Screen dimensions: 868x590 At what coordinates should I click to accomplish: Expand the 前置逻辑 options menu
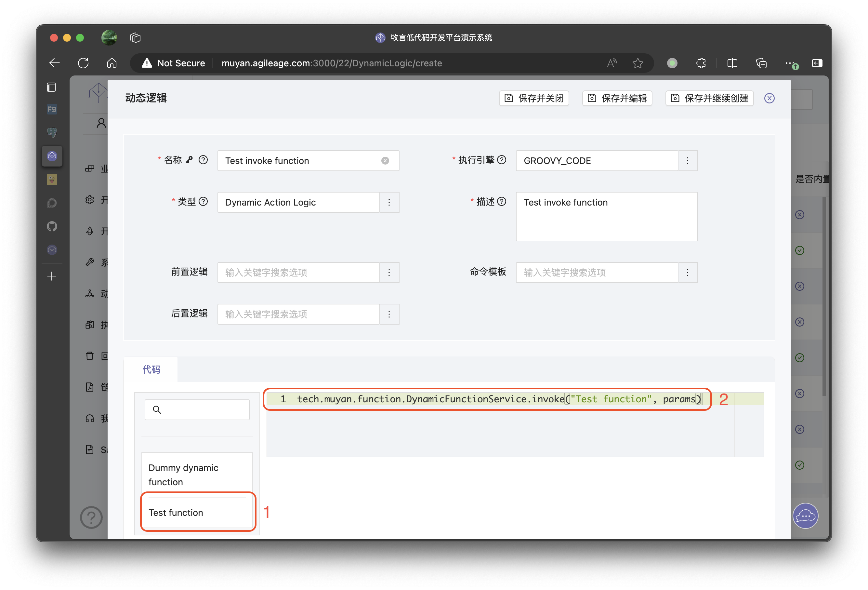tap(389, 272)
